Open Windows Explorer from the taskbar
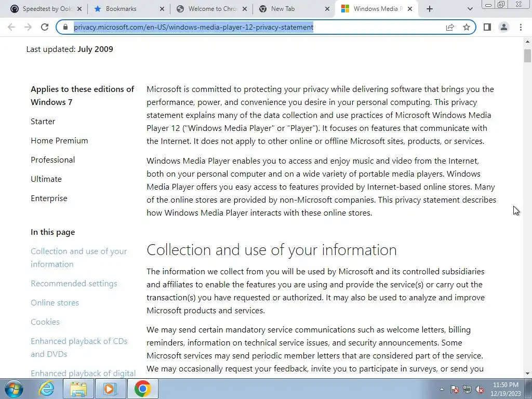Viewport: 532px width, 399px height. (78, 389)
